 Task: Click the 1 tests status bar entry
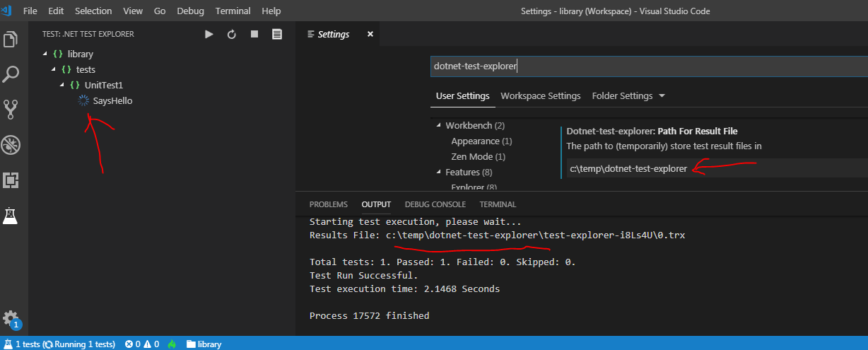tap(23, 344)
